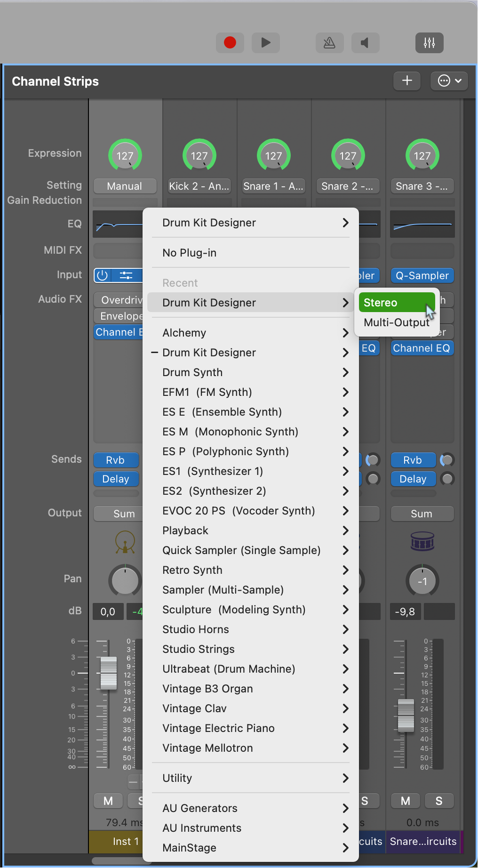The height and width of the screenshot is (868, 478).
Task: Open the Utility submenu
Action: point(251,778)
